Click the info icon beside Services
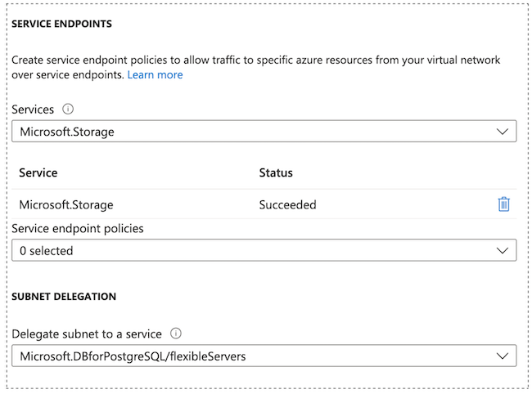 (69, 109)
